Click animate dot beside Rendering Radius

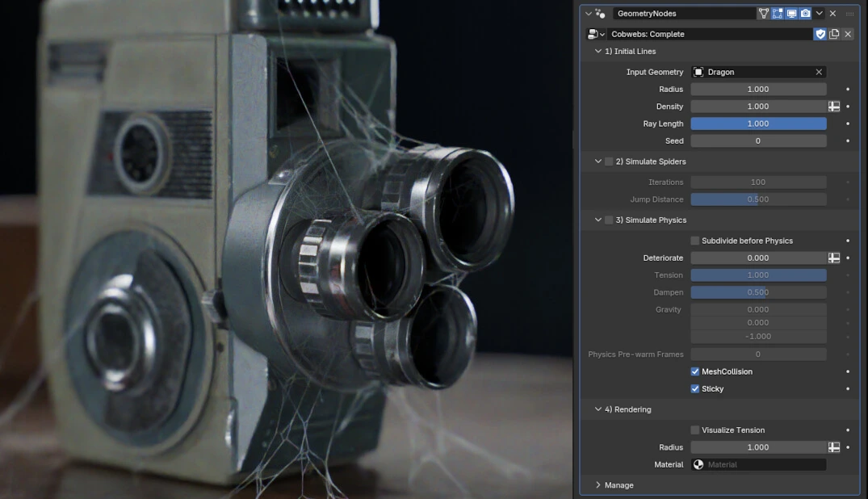click(848, 447)
